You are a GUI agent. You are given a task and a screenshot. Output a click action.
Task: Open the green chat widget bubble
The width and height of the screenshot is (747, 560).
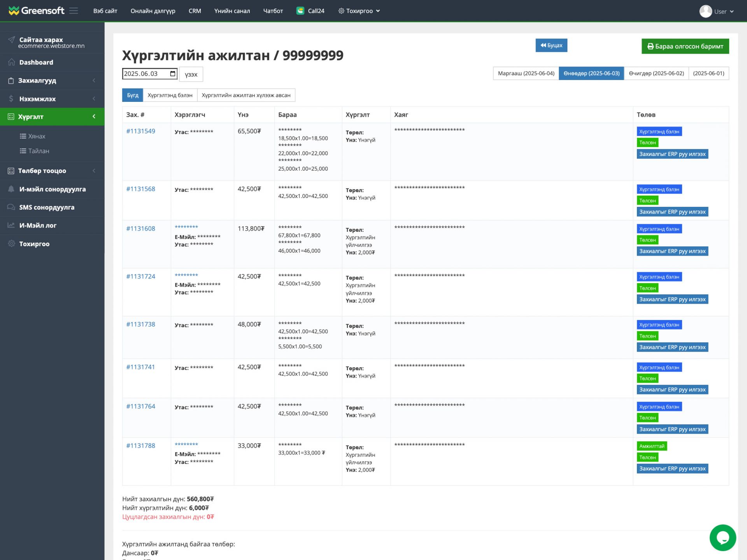coord(722,538)
